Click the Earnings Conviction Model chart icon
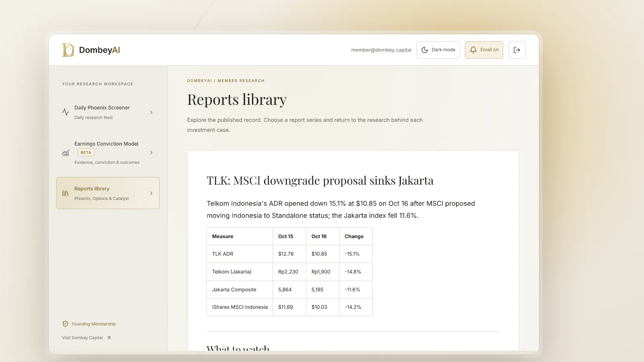This screenshot has width=644, height=362. pos(66,153)
